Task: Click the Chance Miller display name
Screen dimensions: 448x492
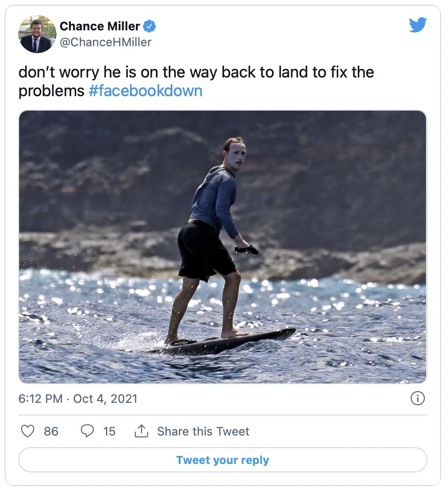Action: tap(100, 26)
